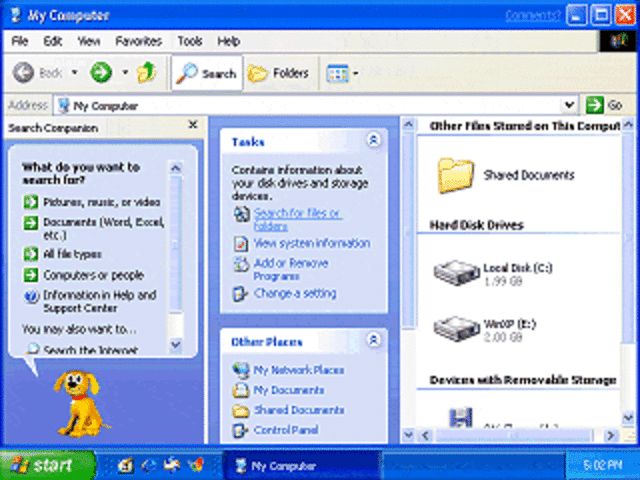
Task: Click the green Forward arrow icon
Action: click(100, 73)
